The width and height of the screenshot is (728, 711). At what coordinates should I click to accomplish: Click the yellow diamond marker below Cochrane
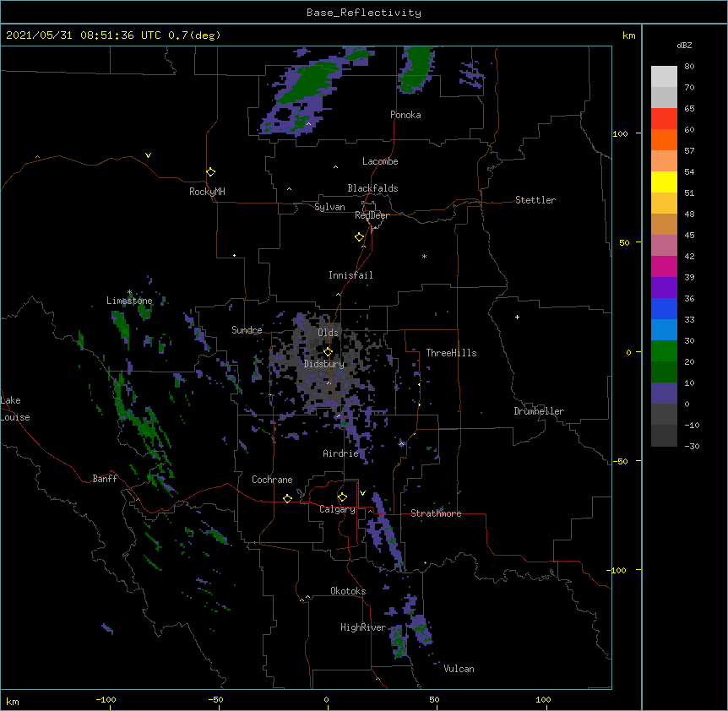click(x=287, y=498)
